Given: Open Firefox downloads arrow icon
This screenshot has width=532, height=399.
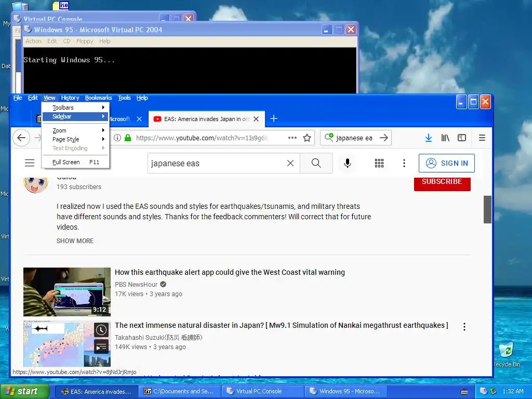Looking at the screenshot, I should pyautogui.click(x=429, y=138).
